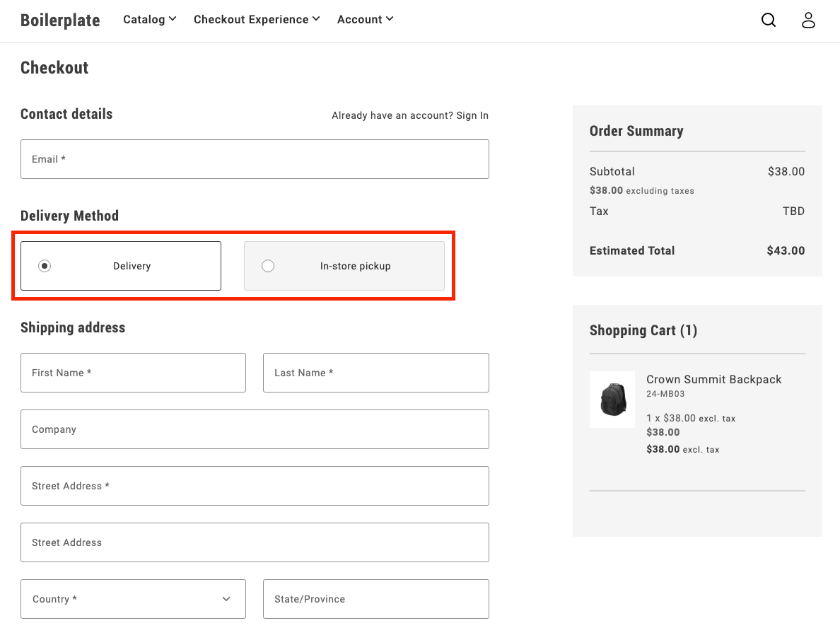Click the backpack product thumbnail
The height and width of the screenshot is (628, 840).
pos(612,400)
